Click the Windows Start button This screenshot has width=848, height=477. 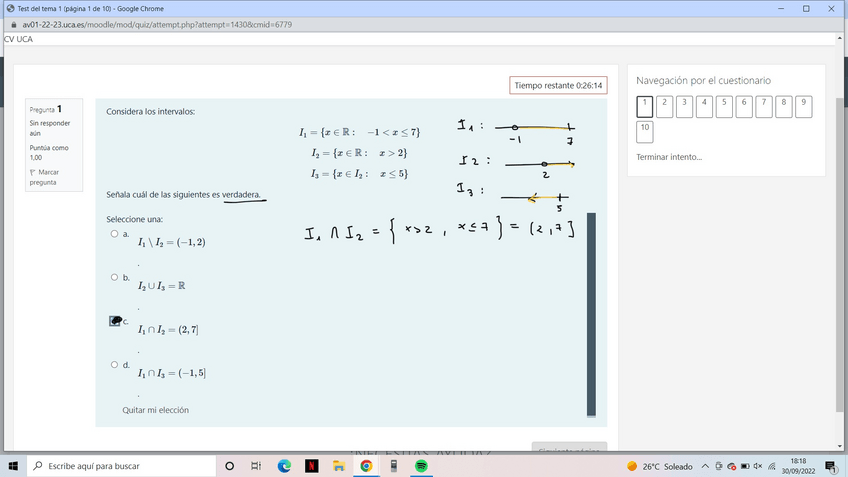[x=13, y=466]
